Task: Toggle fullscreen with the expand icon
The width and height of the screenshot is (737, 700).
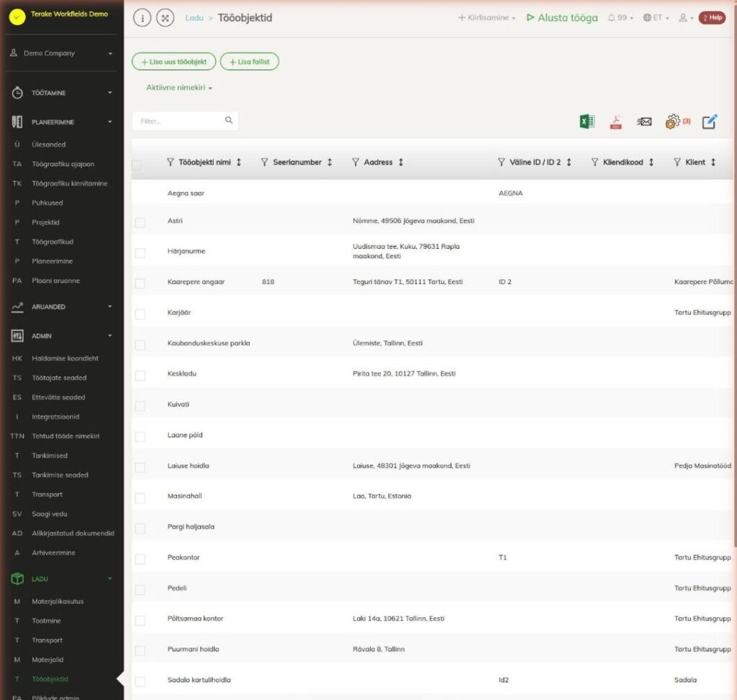Action: pyautogui.click(x=165, y=18)
